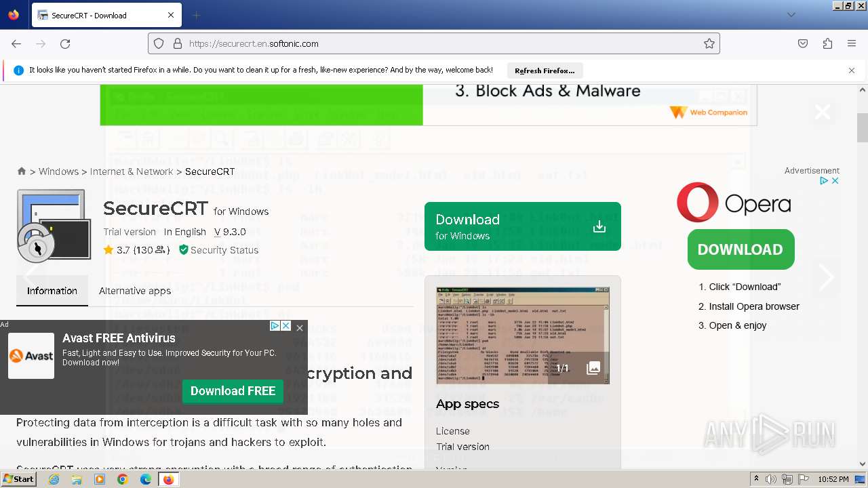Click the 3.7 star rating
Viewport: 868px width, 488px height.
click(x=136, y=250)
